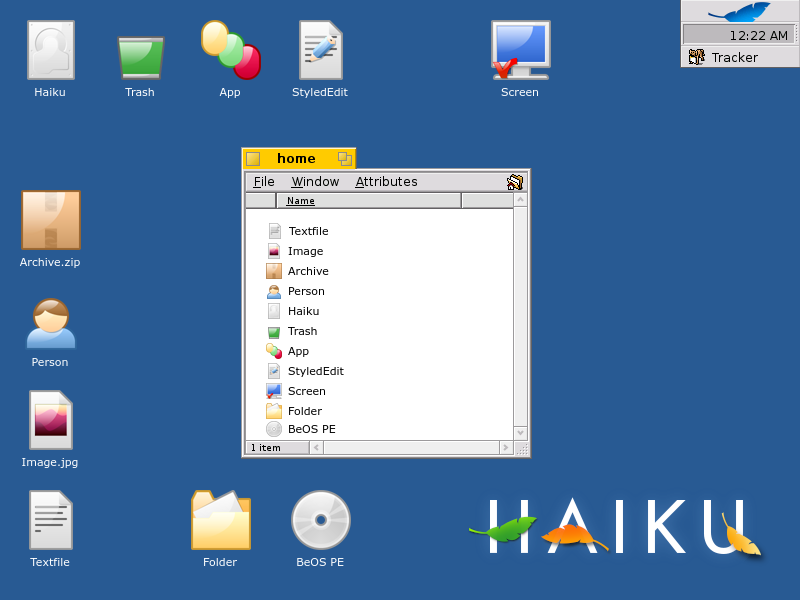Click the horizontal scrollbar left arrow
The height and width of the screenshot is (600, 800).
[x=316, y=447]
